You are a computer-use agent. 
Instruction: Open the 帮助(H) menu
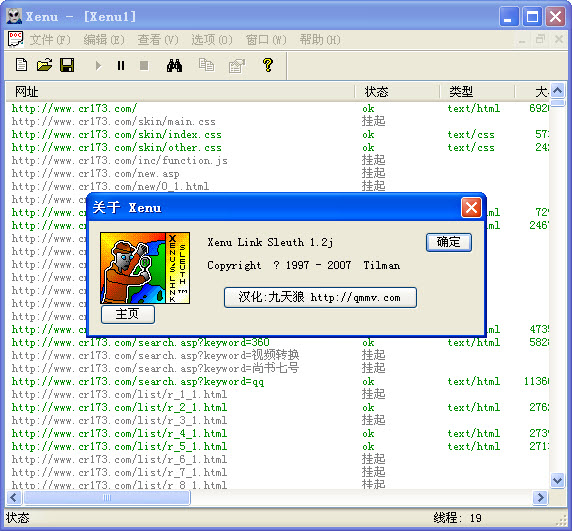pyautogui.click(x=320, y=39)
